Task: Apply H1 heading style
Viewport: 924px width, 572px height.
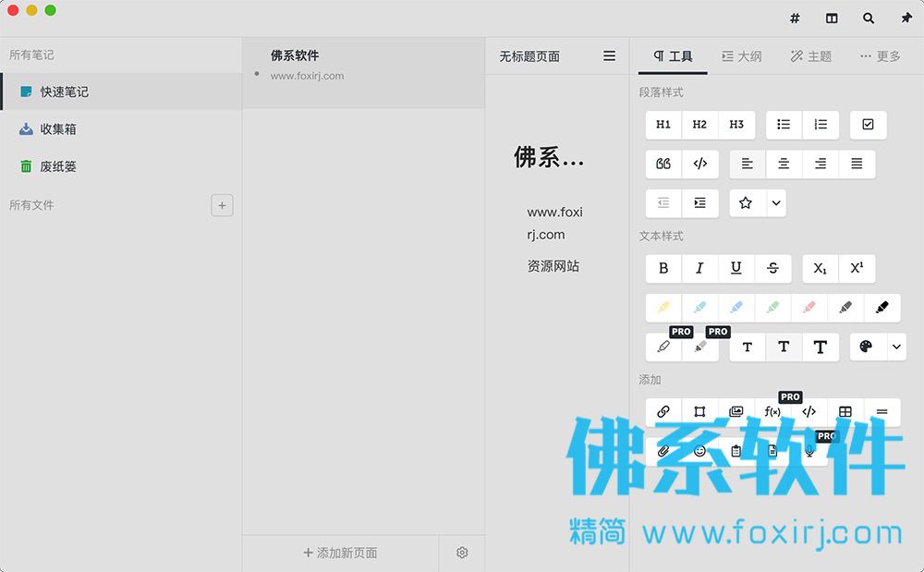Action: tap(663, 125)
